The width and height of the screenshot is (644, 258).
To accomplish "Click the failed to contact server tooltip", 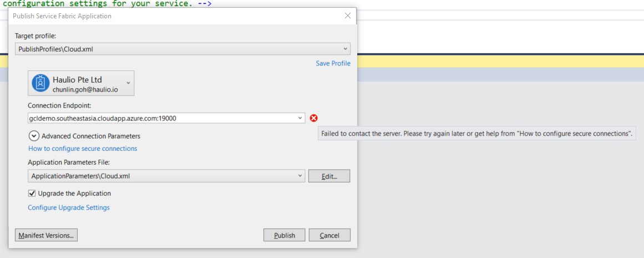I will [x=477, y=134].
